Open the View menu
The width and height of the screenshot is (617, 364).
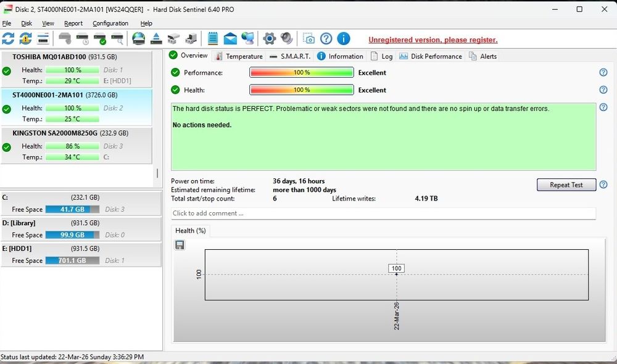[x=48, y=23]
